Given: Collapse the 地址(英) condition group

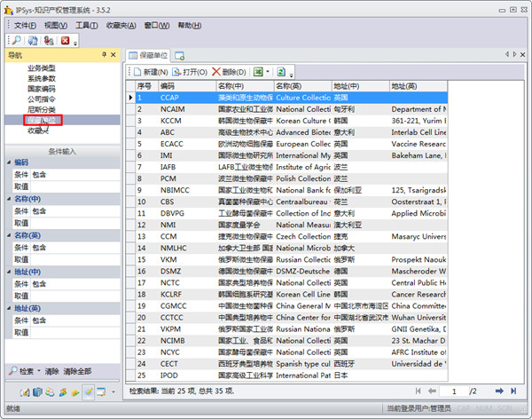Looking at the screenshot, I should (9, 308).
